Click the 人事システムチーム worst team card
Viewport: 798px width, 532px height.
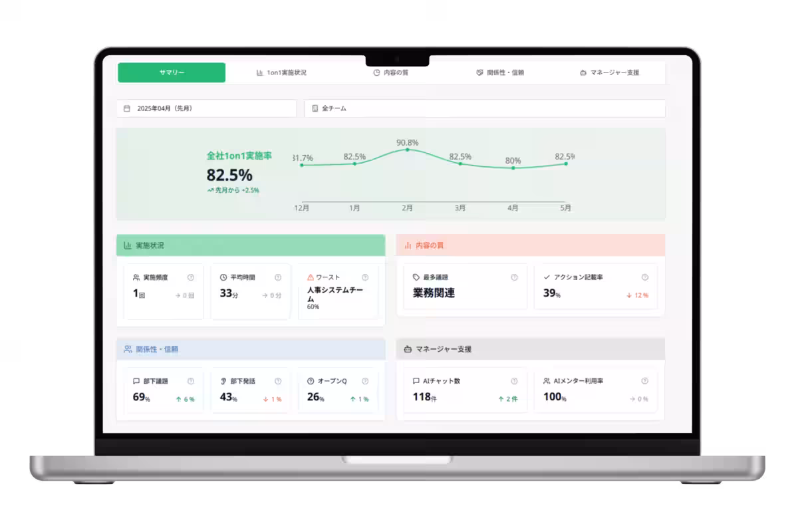[x=338, y=295]
